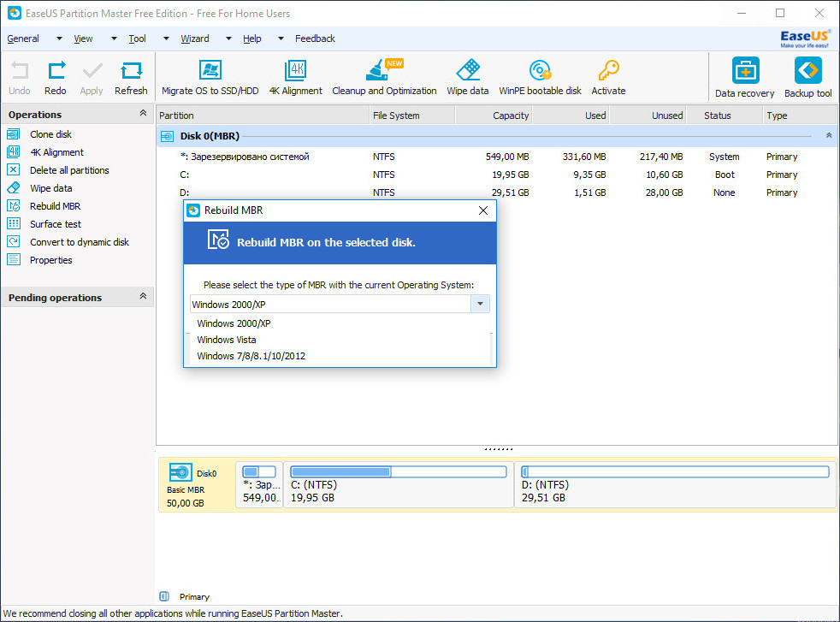840x622 pixels.
Task: Click the Disk0 drive icon in disk map
Action: click(180, 472)
